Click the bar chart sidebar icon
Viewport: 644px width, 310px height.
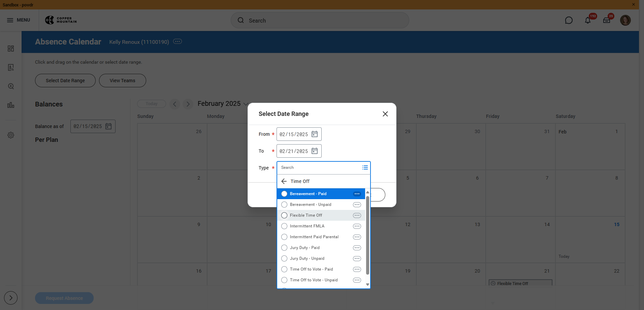tap(11, 105)
